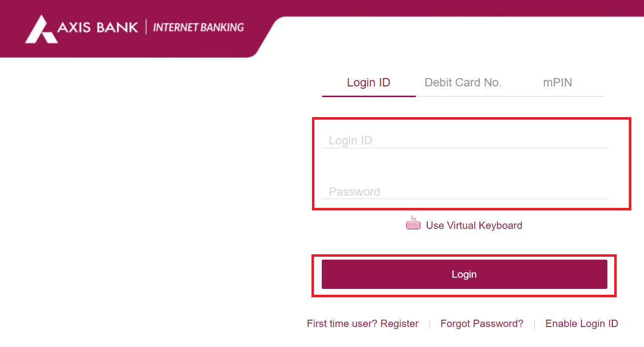644x347 pixels.
Task: Click the Internet Banking header text
Action: point(199,27)
